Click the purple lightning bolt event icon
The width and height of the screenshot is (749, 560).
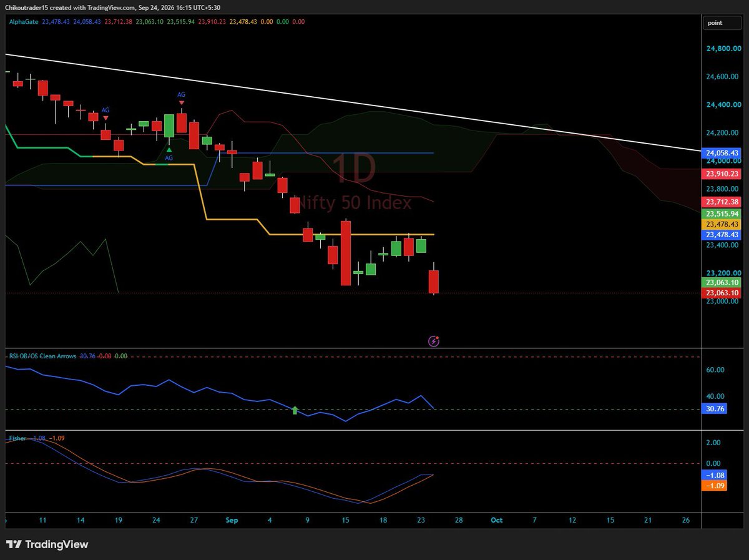[434, 341]
